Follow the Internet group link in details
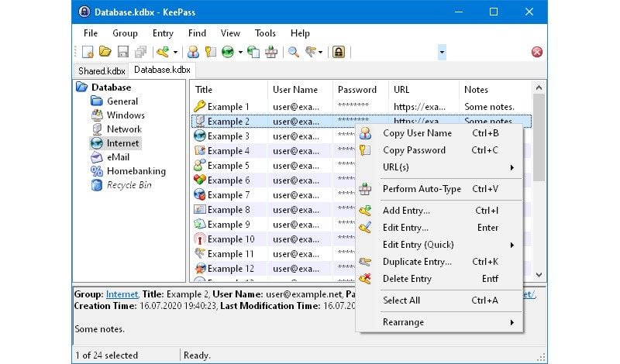 click(x=122, y=294)
